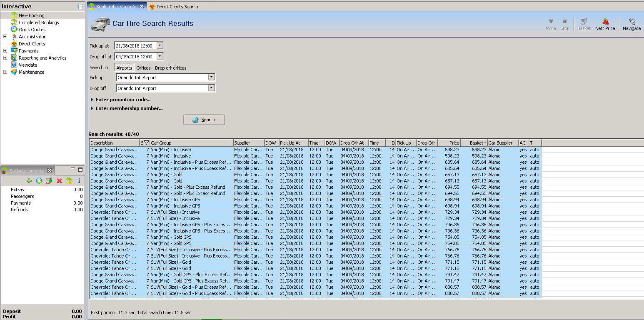This screenshot has height=320, width=644.
Task: Sort by AC column header
Action: pyautogui.click(x=524, y=143)
